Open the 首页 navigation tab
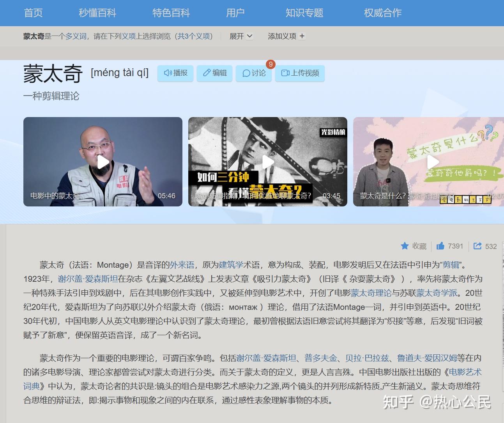The height and width of the screenshot is (423, 504). coord(33,13)
